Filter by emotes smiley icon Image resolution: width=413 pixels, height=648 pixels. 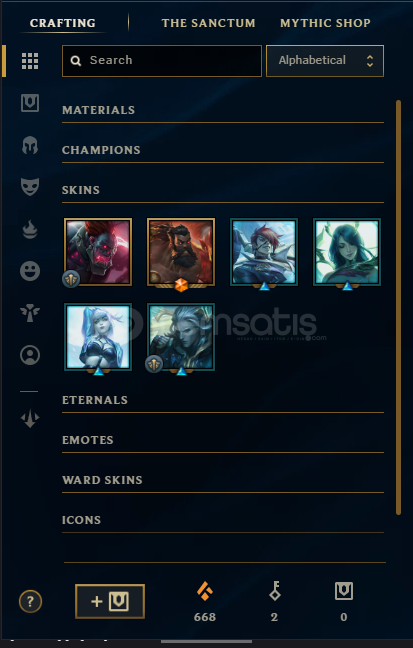pyautogui.click(x=30, y=271)
